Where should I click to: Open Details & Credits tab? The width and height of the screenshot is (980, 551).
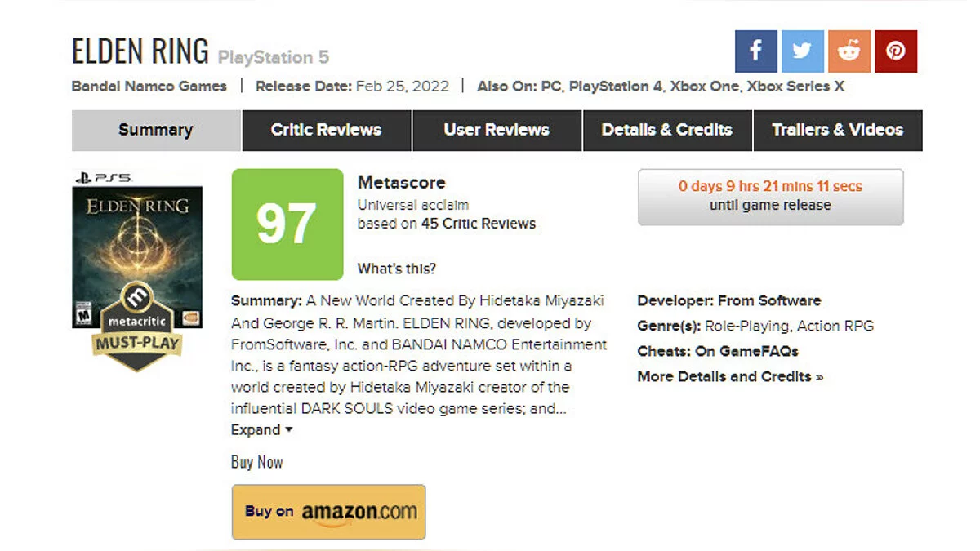pos(666,130)
